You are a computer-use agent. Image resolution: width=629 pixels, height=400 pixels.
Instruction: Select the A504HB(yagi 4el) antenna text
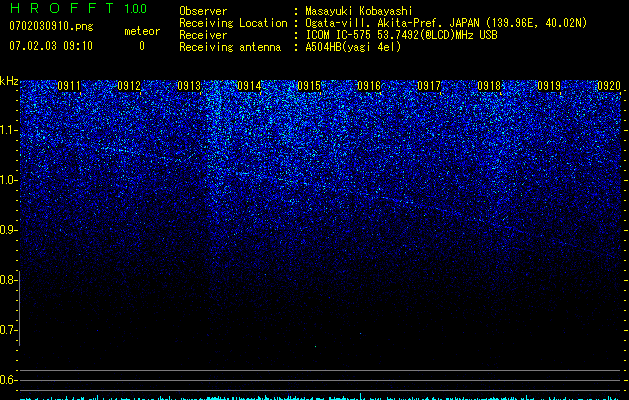353,47
